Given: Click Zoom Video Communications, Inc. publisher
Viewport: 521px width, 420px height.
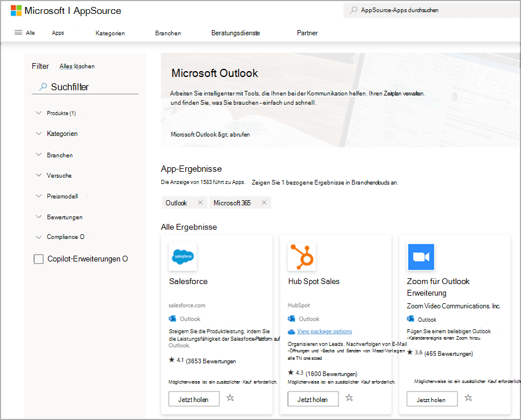Looking at the screenshot, I should tap(453, 306).
